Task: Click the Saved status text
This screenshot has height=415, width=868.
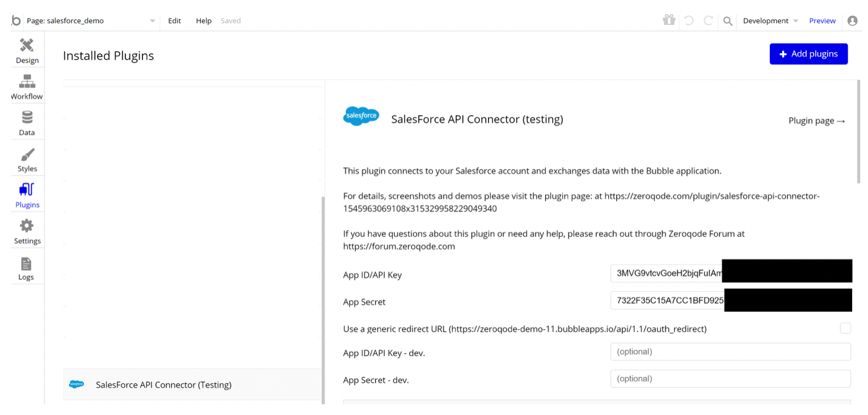Action: pyautogui.click(x=231, y=21)
